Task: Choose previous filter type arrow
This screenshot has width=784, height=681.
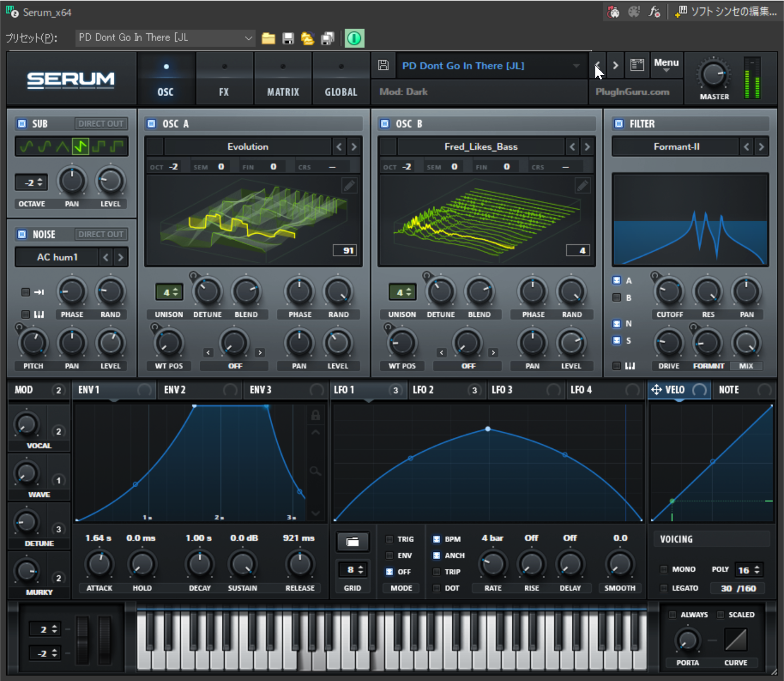Action: [746, 147]
